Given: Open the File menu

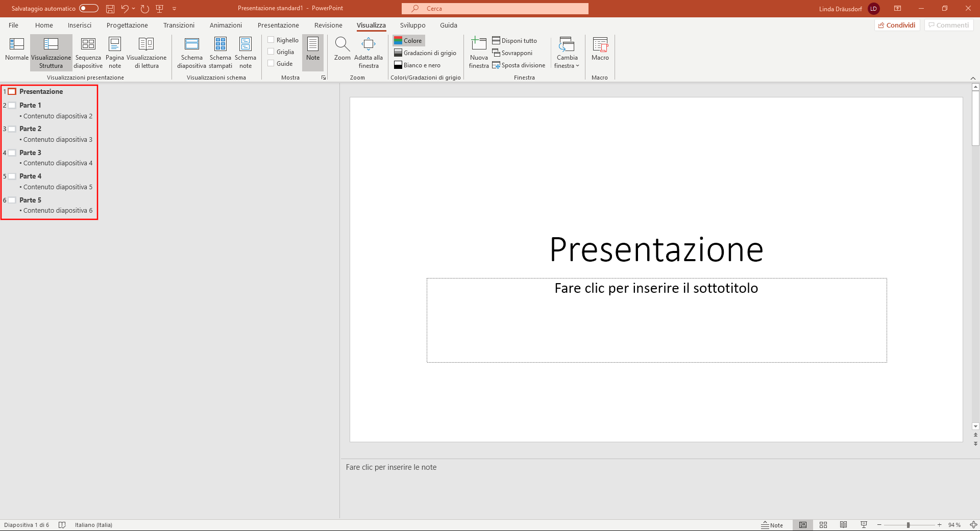Looking at the screenshot, I should (x=14, y=25).
